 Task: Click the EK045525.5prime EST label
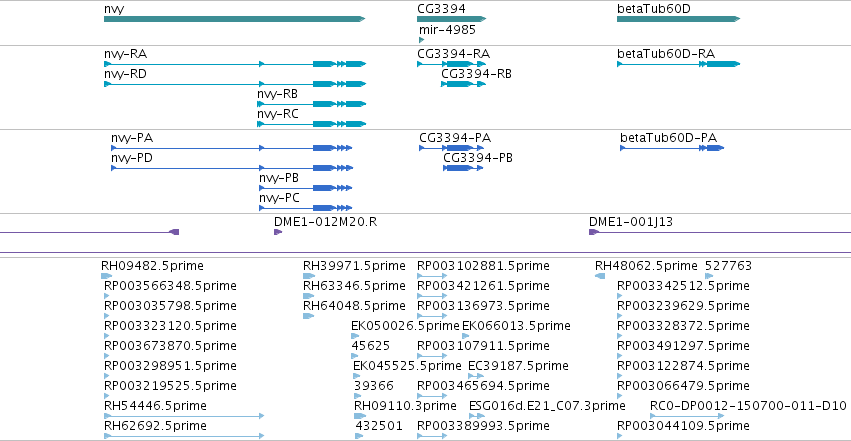[407, 366]
